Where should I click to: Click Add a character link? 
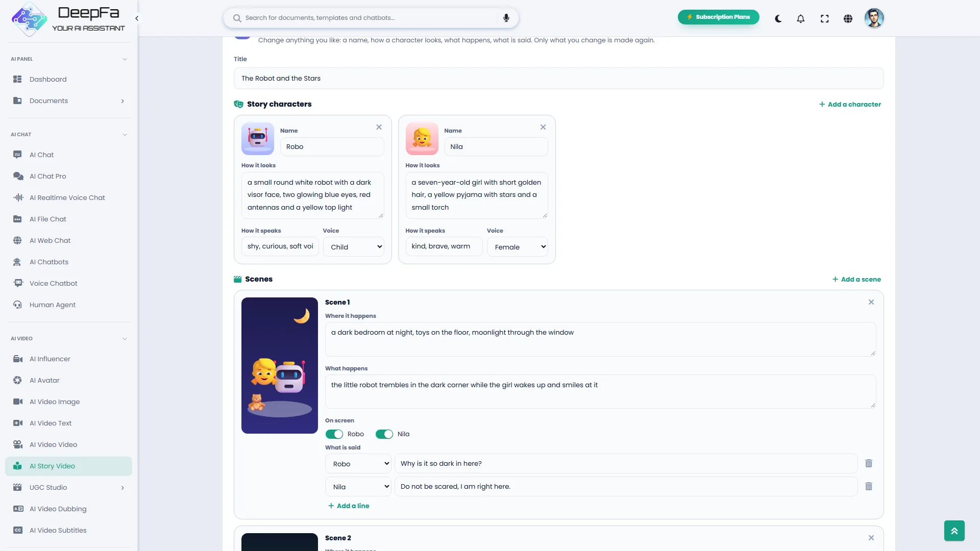850,104
